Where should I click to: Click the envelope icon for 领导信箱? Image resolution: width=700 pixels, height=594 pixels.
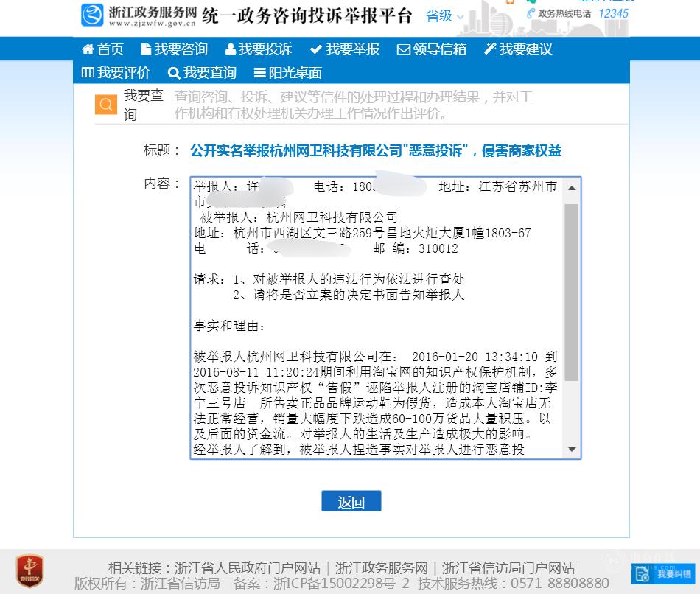point(404,49)
